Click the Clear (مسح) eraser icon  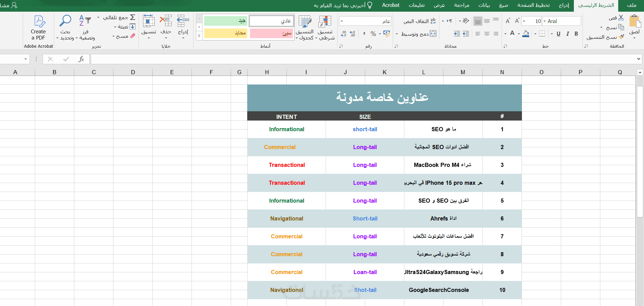(133, 36)
